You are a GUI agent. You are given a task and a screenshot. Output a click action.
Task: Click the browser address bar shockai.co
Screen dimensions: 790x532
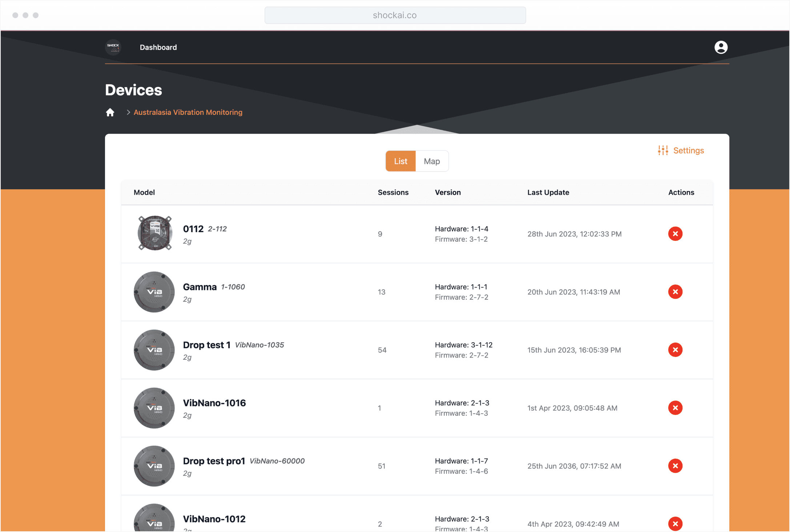395,15
